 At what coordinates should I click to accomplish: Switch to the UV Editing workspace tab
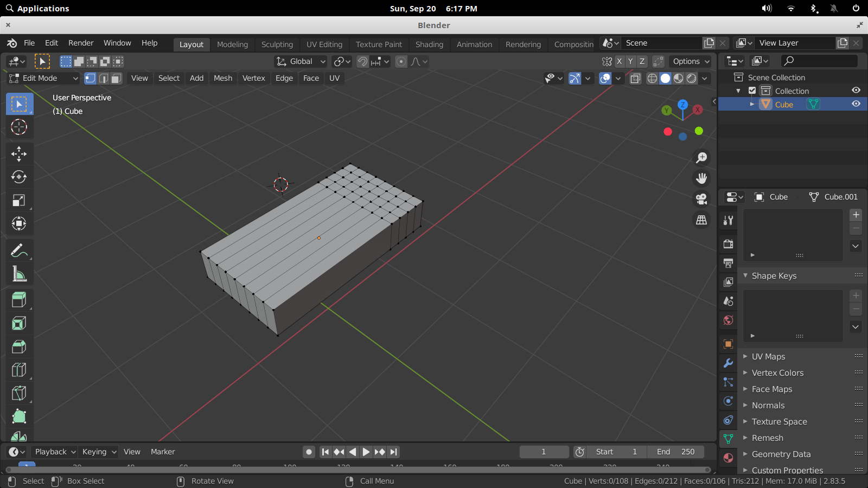(x=324, y=44)
